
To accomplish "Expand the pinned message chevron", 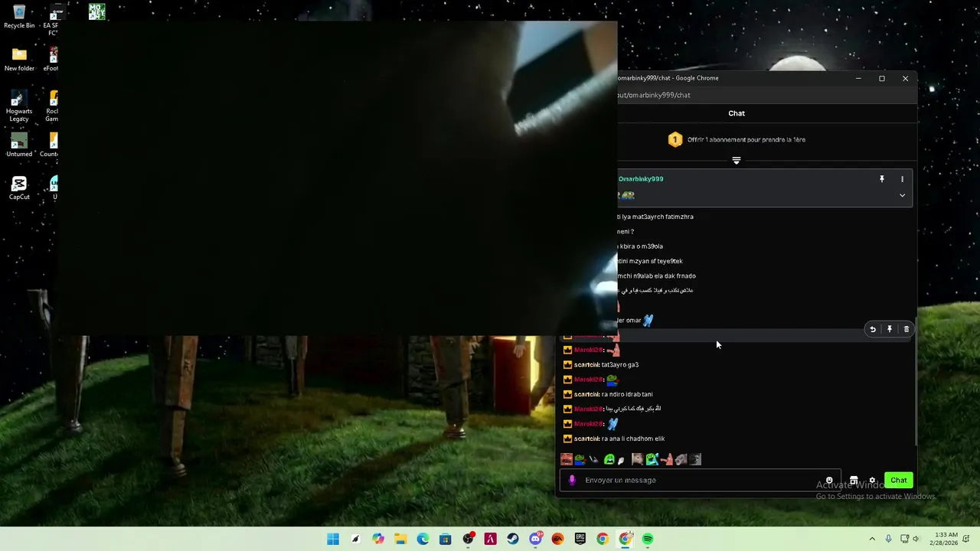I will (902, 196).
